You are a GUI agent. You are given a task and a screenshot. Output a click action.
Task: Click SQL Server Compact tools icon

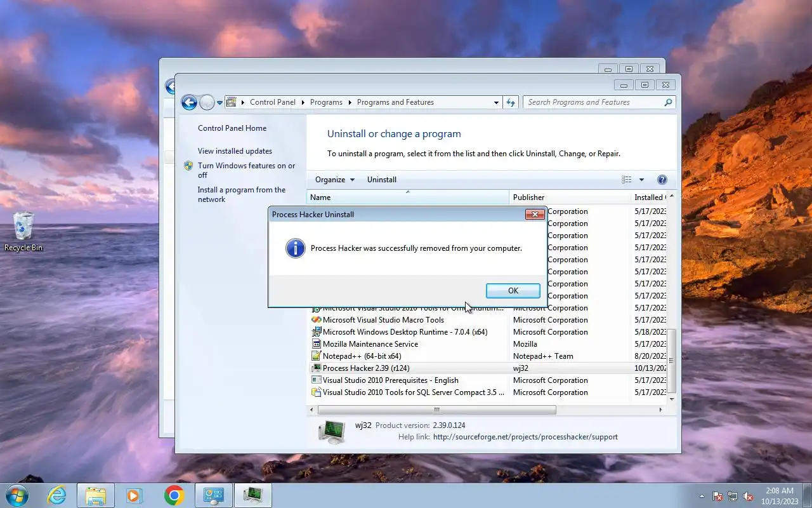[316, 392]
